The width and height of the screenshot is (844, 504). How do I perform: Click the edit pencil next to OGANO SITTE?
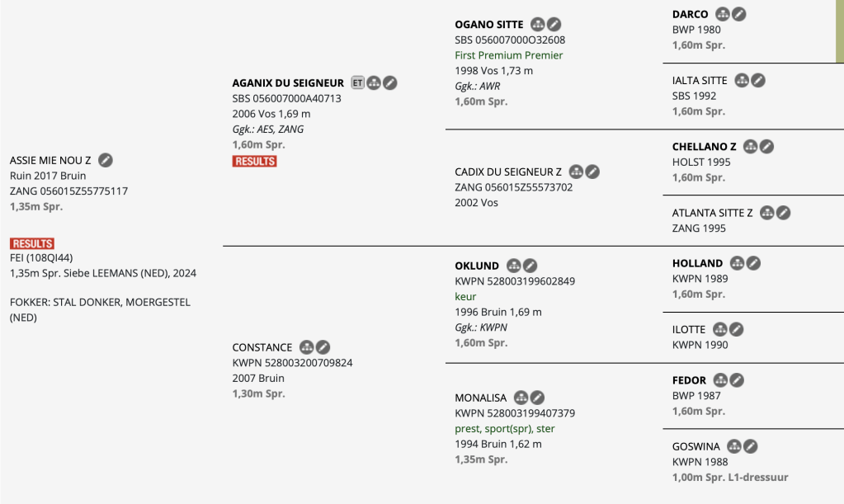pos(554,25)
